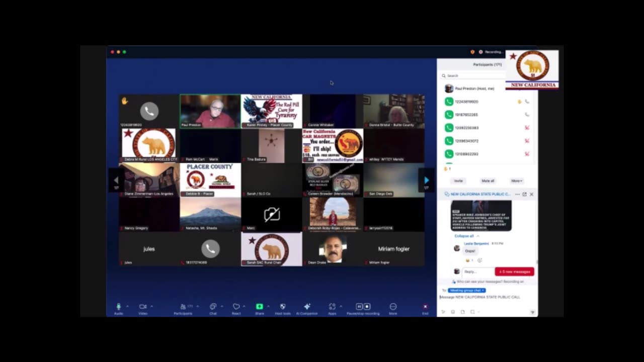The width and height of the screenshot is (644, 362).
Task: Pop out the chat panel window icon
Action: click(x=524, y=194)
